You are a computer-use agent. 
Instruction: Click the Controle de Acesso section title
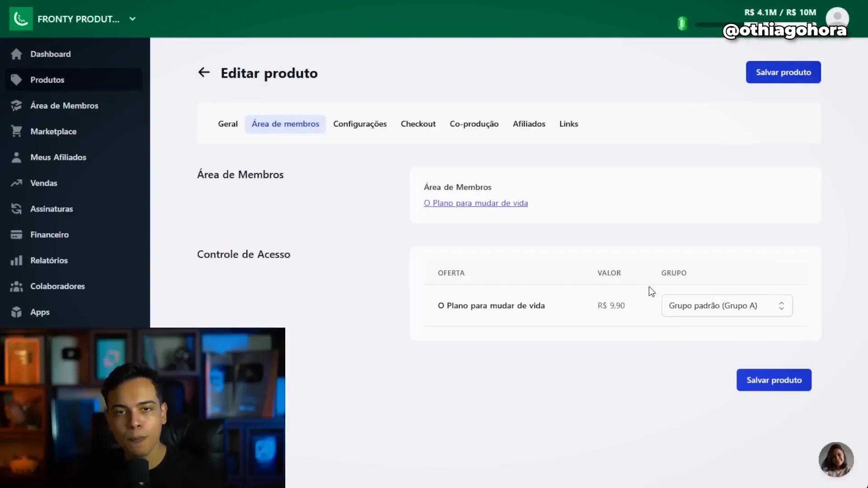point(243,254)
